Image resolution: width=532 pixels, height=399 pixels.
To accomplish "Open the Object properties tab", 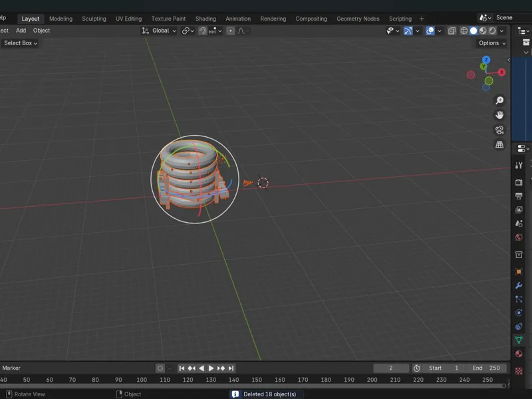I will (519, 272).
